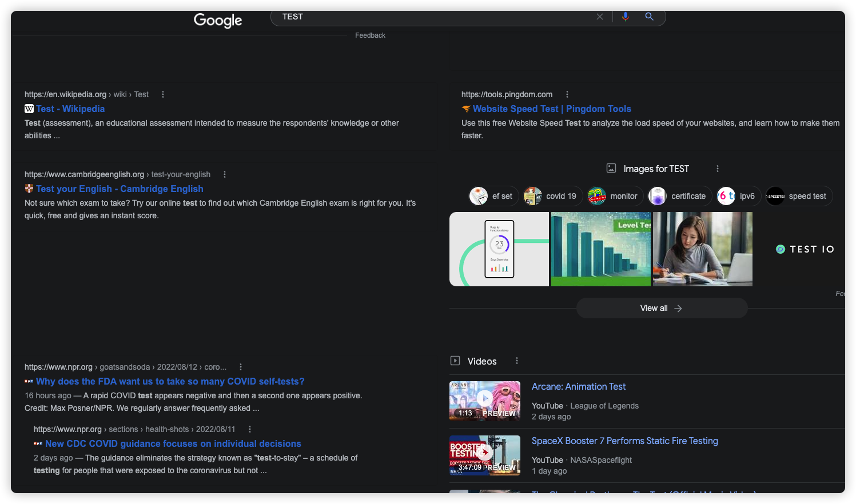
Task: Click the npr.org goatsandsoda URL breadcrumb
Action: (x=125, y=367)
